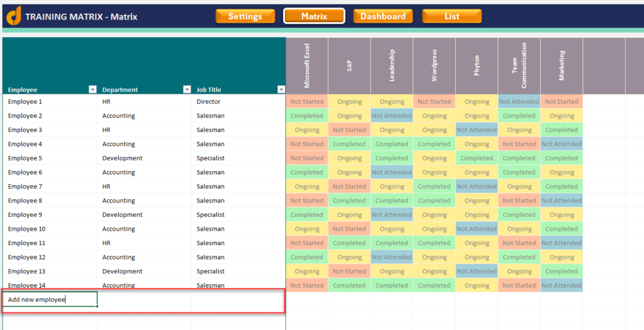Image resolution: width=644 pixels, height=330 pixels.
Task: Click Employee 8's Team Communication 'Not Started' cell
Action: coord(519,201)
